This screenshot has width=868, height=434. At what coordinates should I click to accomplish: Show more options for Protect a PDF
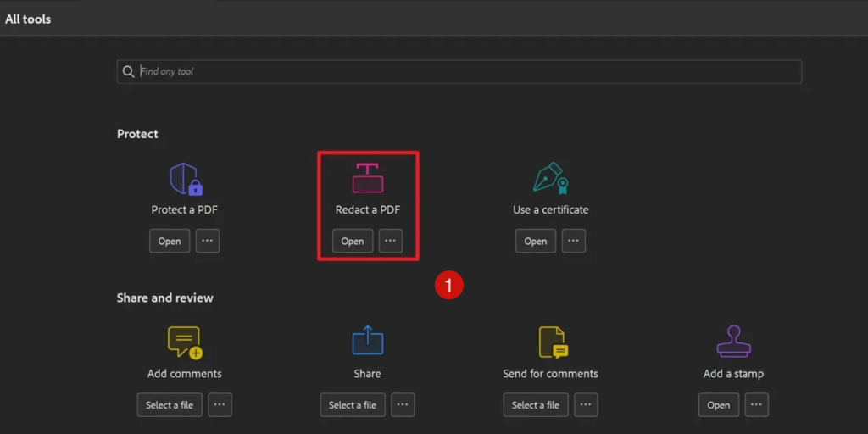pyautogui.click(x=208, y=241)
